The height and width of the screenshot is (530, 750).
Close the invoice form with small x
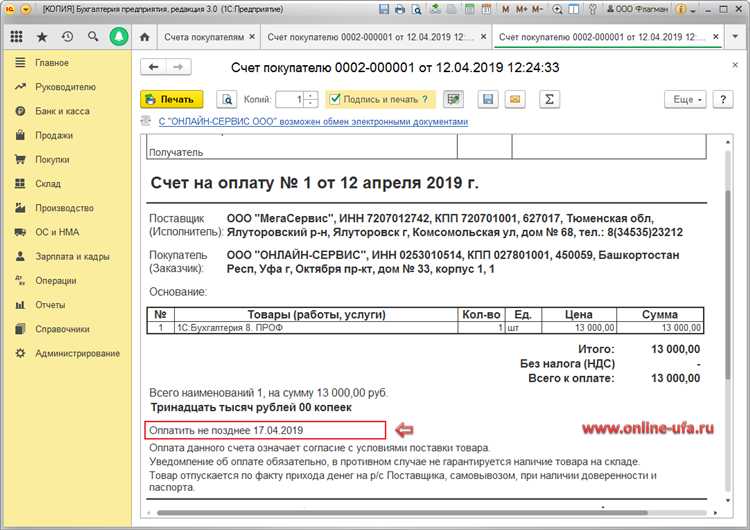click(735, 65)
